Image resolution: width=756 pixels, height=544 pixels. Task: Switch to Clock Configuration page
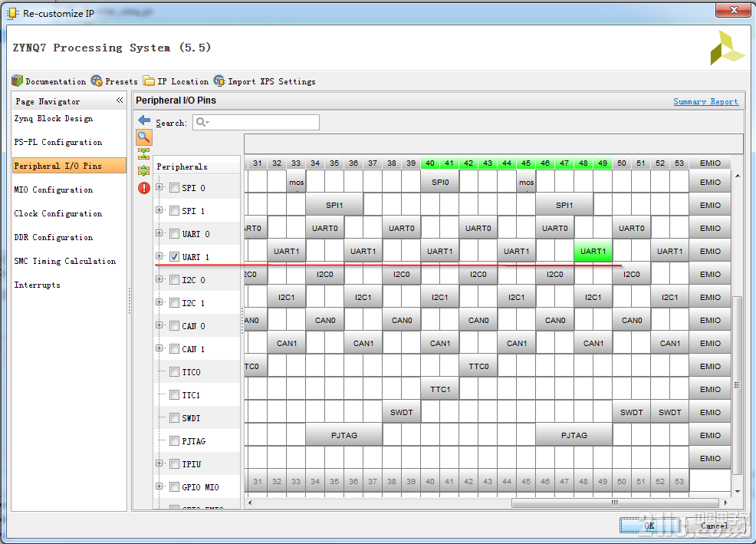point(58,213)
